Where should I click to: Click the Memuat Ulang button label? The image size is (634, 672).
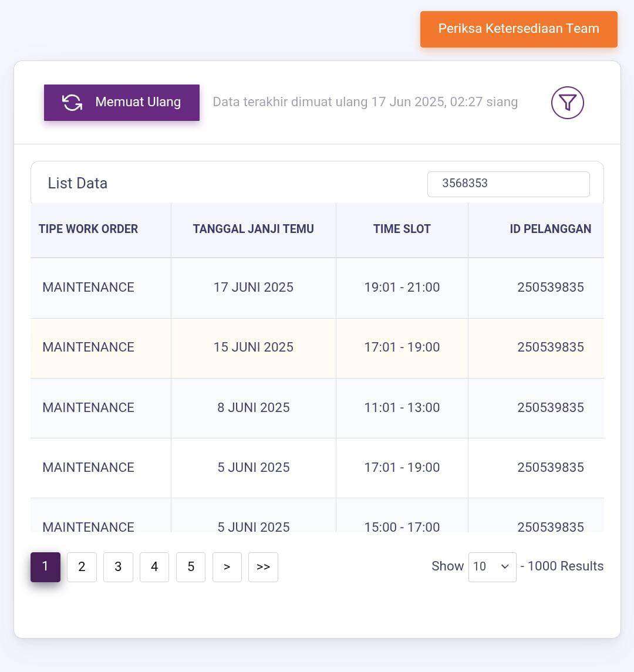(x=138, y=102)
